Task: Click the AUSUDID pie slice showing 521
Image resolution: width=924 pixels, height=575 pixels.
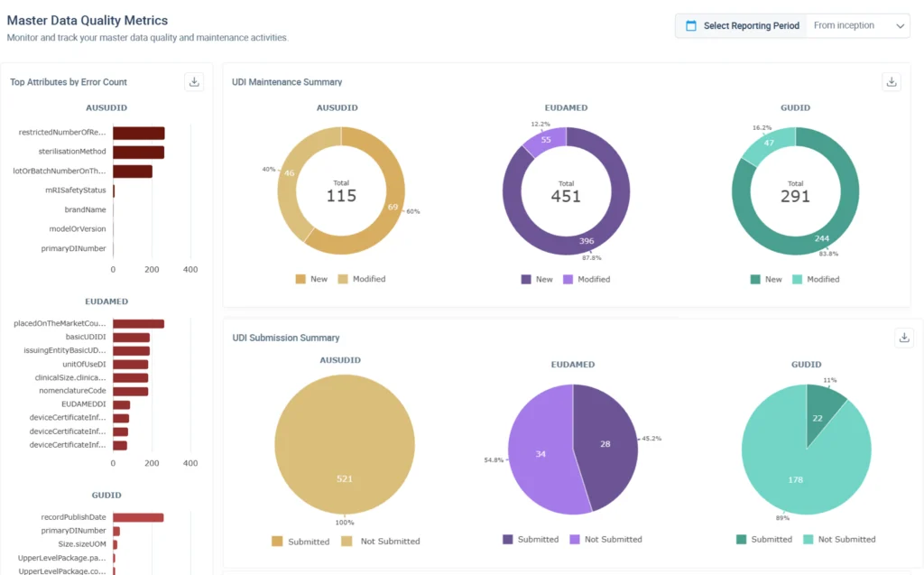Action: click(x=345, y=445)
